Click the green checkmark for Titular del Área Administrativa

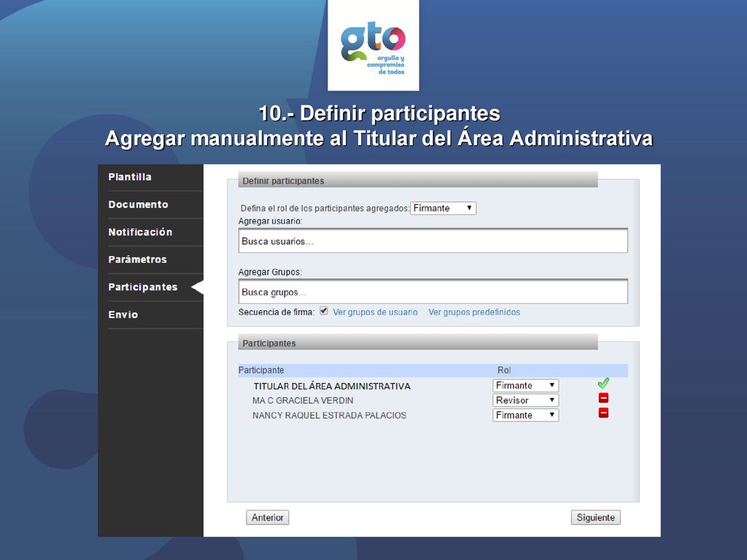click(603, 383)
